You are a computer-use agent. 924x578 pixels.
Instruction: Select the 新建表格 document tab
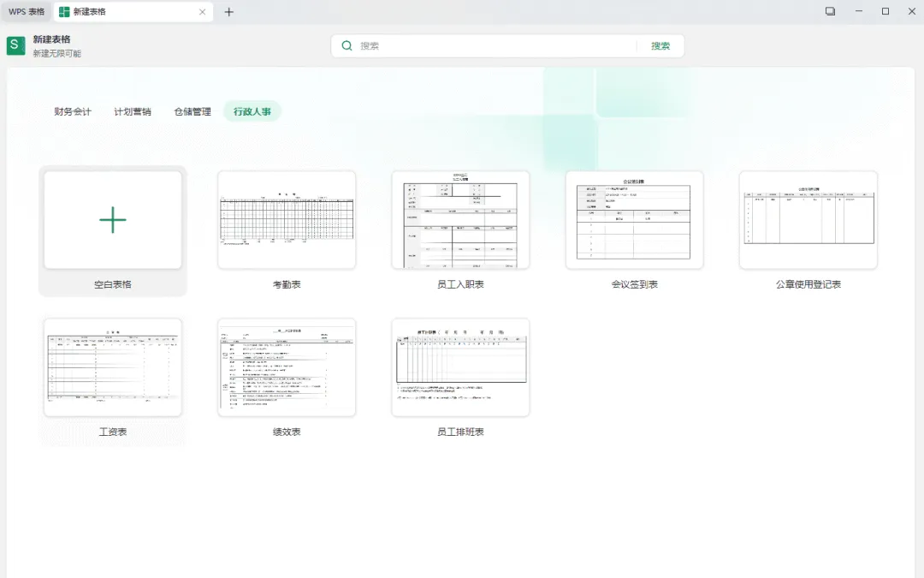click(x=133, y=12)
